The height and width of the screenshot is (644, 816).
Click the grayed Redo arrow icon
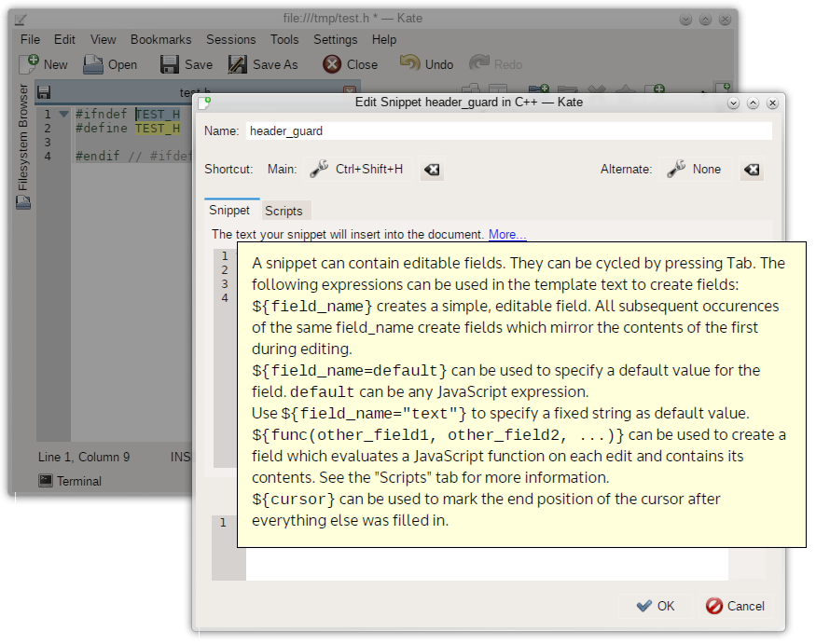click(x=478, y=63)
